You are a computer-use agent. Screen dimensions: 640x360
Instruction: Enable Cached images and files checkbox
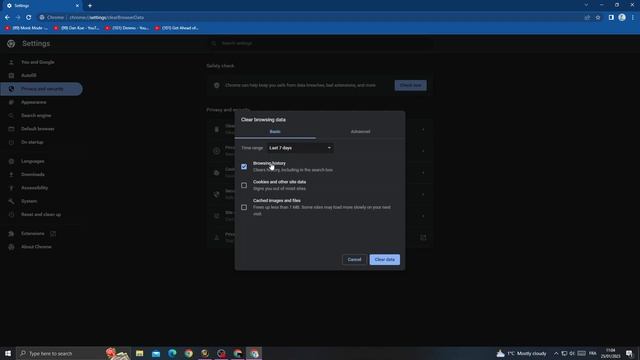(x=244, y=207)
